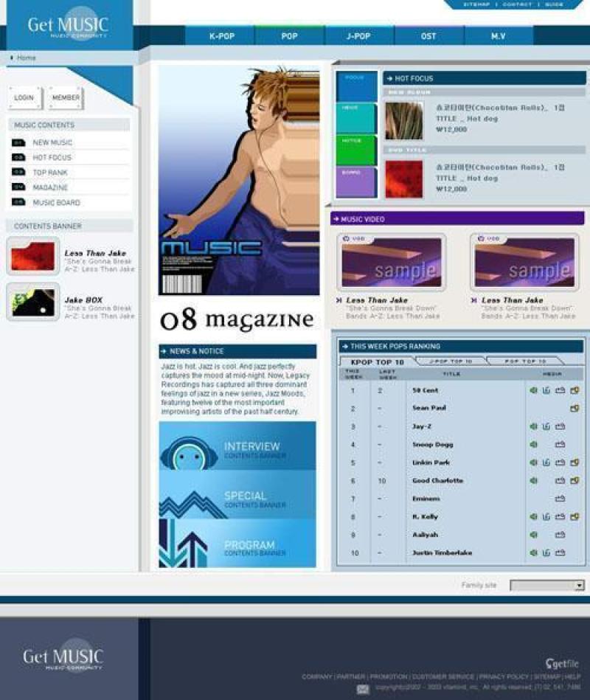Click the yellow folder icon for Good Charlotte
Viewport: 590px width, 700px height.
tap(574, 481)
